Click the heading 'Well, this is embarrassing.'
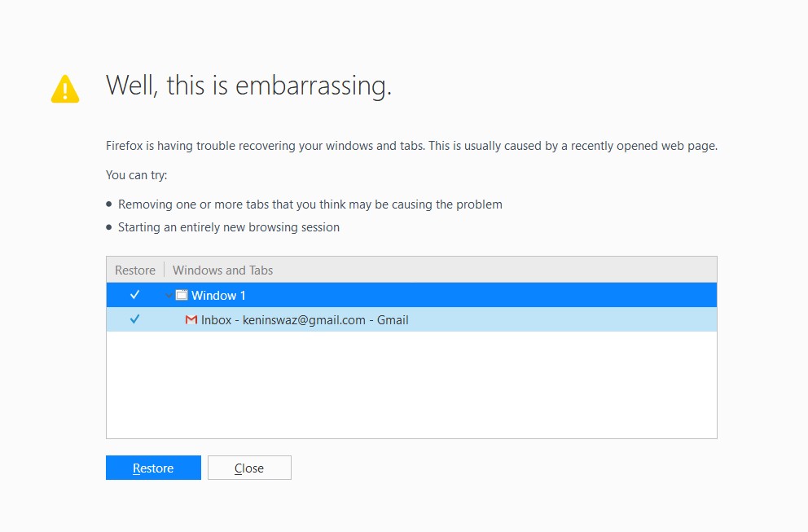This screenshot has width=808, height=532. click(248, 86)
